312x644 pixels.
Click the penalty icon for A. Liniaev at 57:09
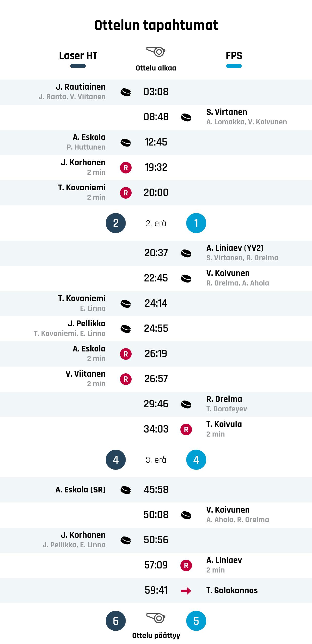(x=186, y=565)
